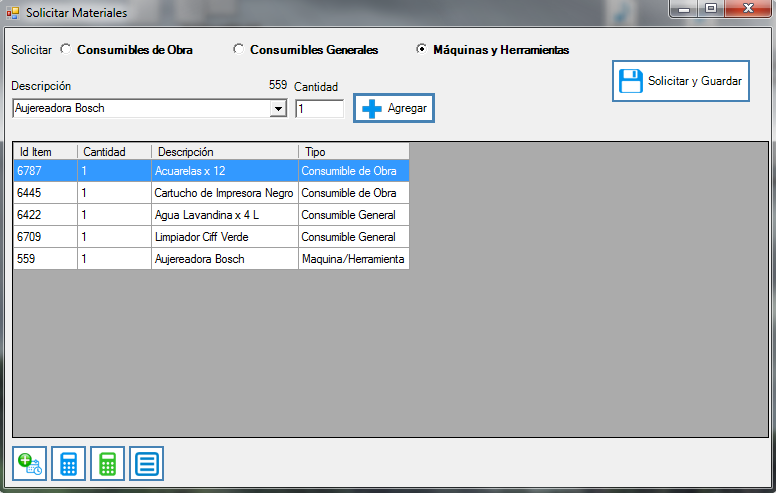
Task: Select Id Item cell 559
Action: pos(46,258)
